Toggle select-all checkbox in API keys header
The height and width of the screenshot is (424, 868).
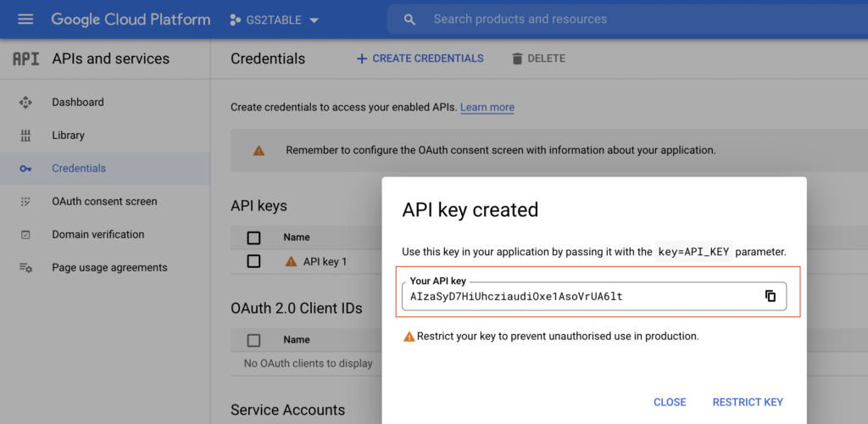point(253,238)
